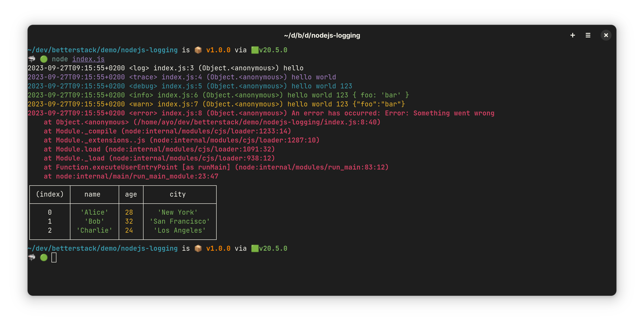
Task: Open the terminal hamburger menu
Action: pyautogui.click(x=588, y=35)
